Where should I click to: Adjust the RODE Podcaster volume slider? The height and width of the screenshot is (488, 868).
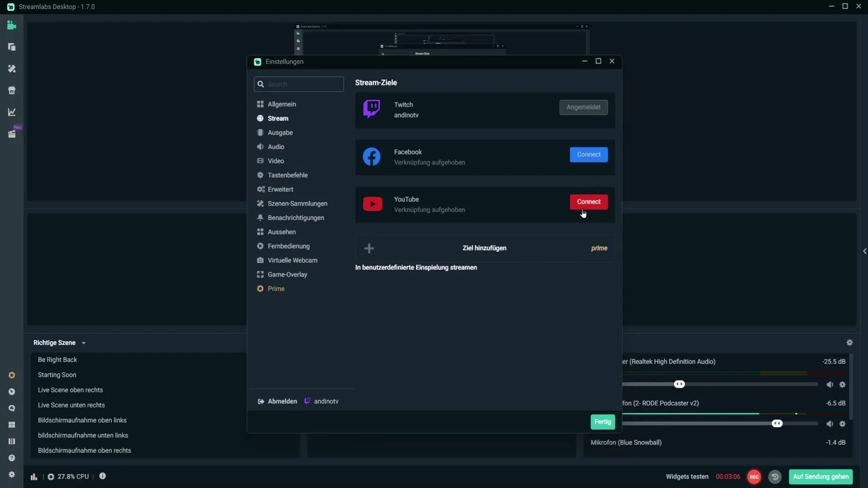777,423
